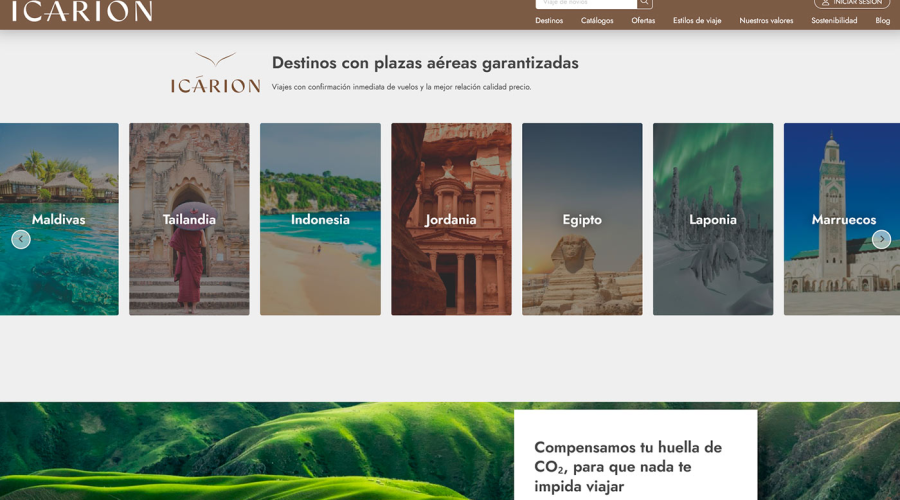Click the next carousel arrow
900x500 pixels.
[x=881, y=239]
